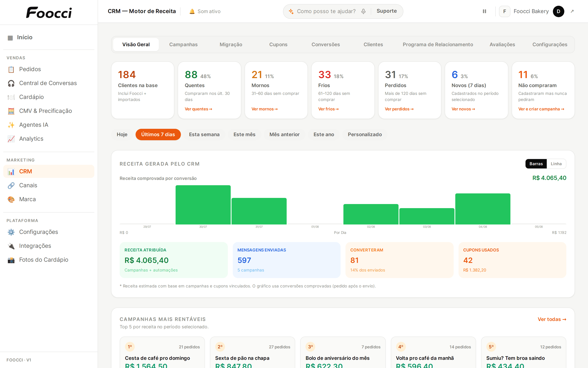Open Programa de Relacionamento tab
588x368 pixels.
[x=438, y=45]
